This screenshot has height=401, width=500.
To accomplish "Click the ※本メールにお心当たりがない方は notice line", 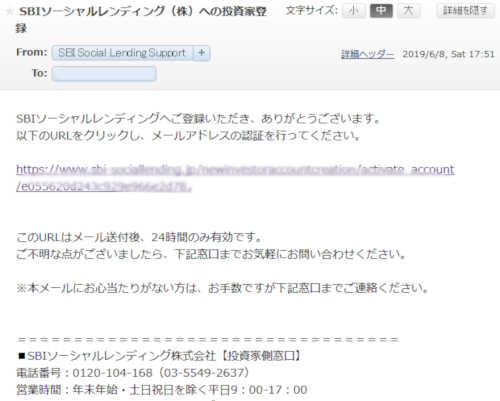I will (222, 288).
